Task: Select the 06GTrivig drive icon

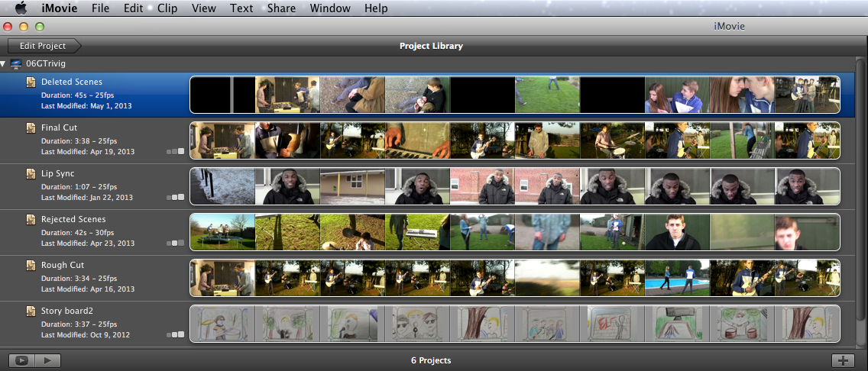Action: (16, 63)
